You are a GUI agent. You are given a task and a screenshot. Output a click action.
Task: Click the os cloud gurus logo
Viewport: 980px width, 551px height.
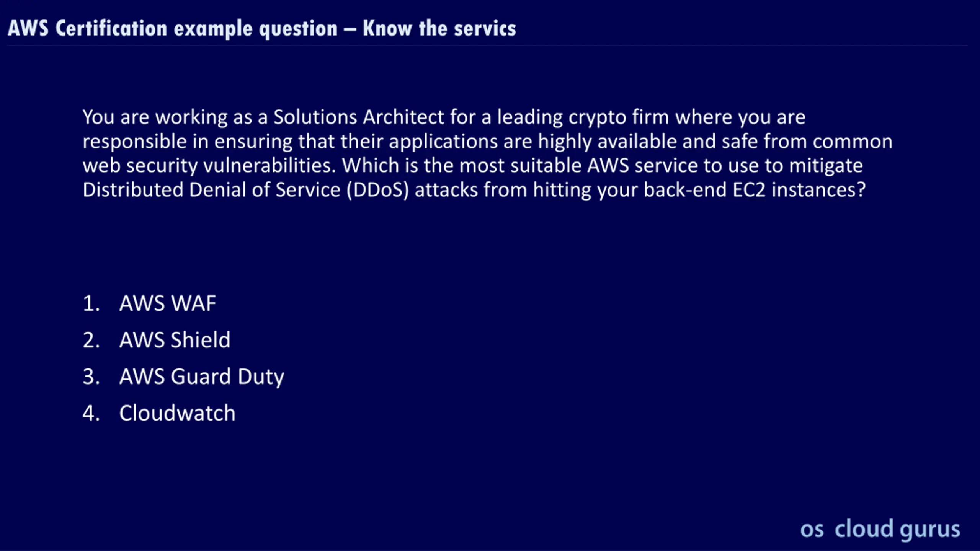pyautogui.click(x=880, y=530)
